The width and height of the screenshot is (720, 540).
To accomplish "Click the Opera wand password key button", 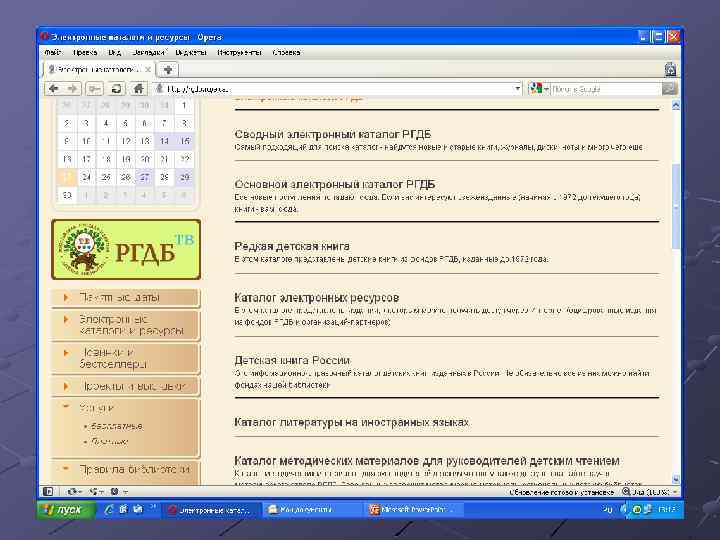I will coord(95,88).
